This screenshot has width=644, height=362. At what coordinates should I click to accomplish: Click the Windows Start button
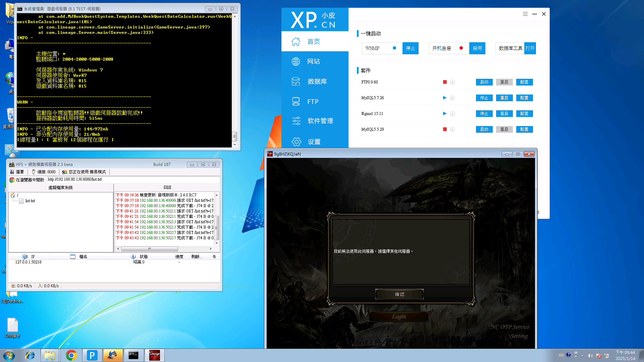tap(9, 355)
